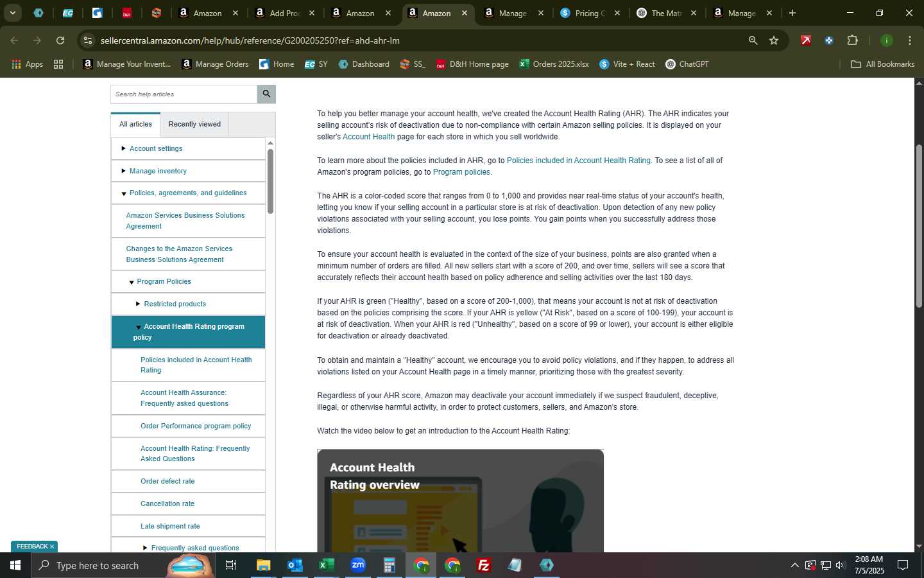The image size is (924, 578).
Task: Click the help search magnifier button
Action: pyautogui.click(x=266, y=94)
